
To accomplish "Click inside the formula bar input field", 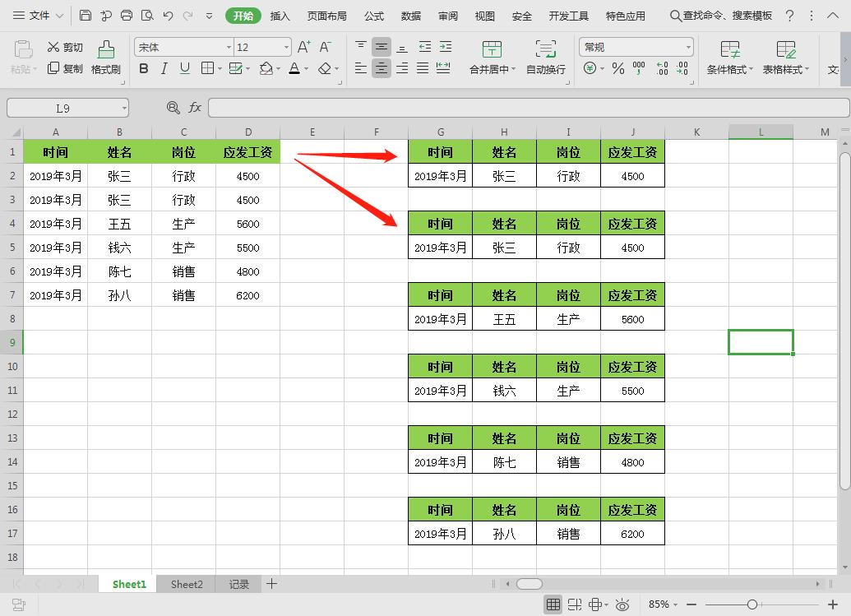I will (x=526, y=108).
